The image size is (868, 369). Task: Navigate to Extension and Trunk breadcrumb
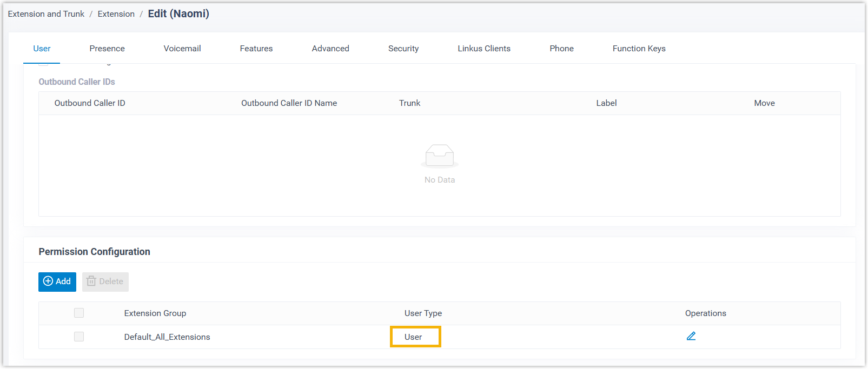coord(46,14)
